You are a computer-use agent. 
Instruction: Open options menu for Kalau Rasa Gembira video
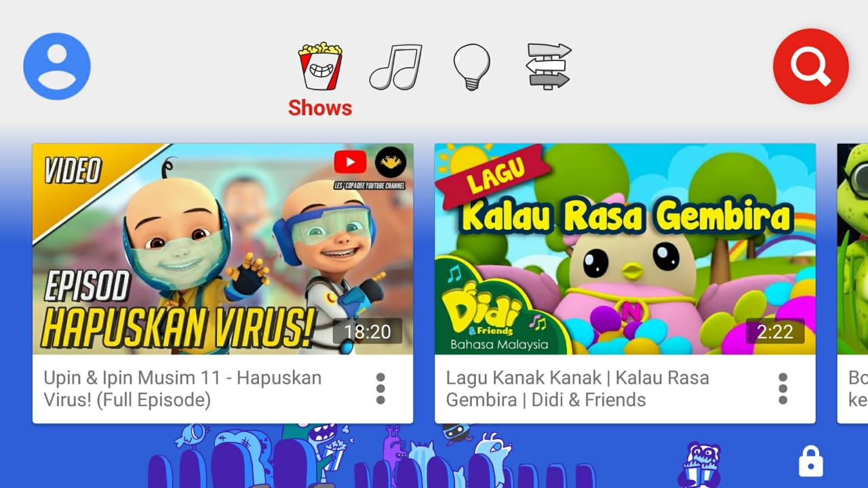point(783,389)
